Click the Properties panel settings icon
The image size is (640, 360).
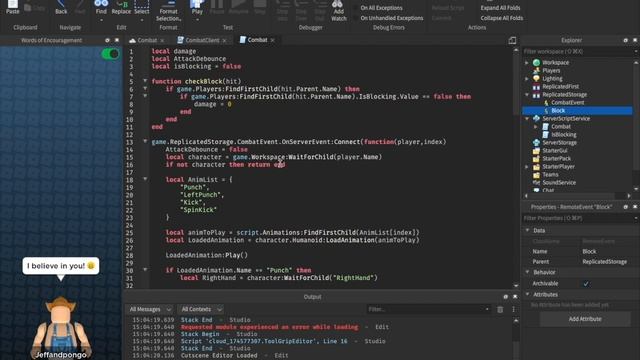tap(625, 207)
